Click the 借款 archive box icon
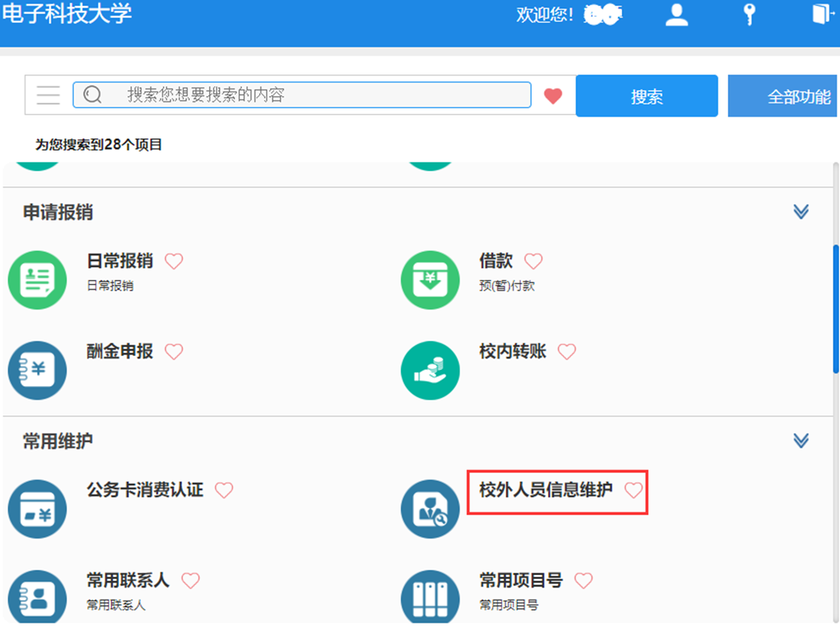The width and height of the screenshot is (840, 629). coord(430,281)
